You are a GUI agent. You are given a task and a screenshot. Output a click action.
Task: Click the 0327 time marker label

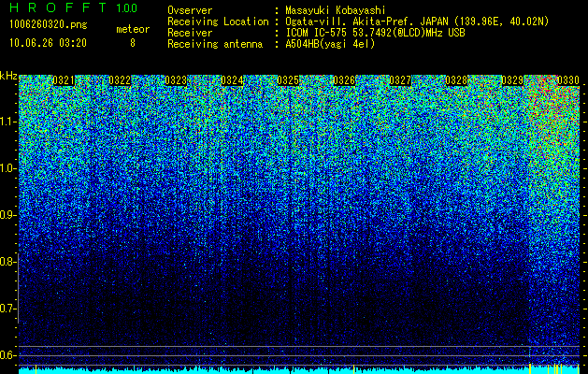[x=400, y=80]
